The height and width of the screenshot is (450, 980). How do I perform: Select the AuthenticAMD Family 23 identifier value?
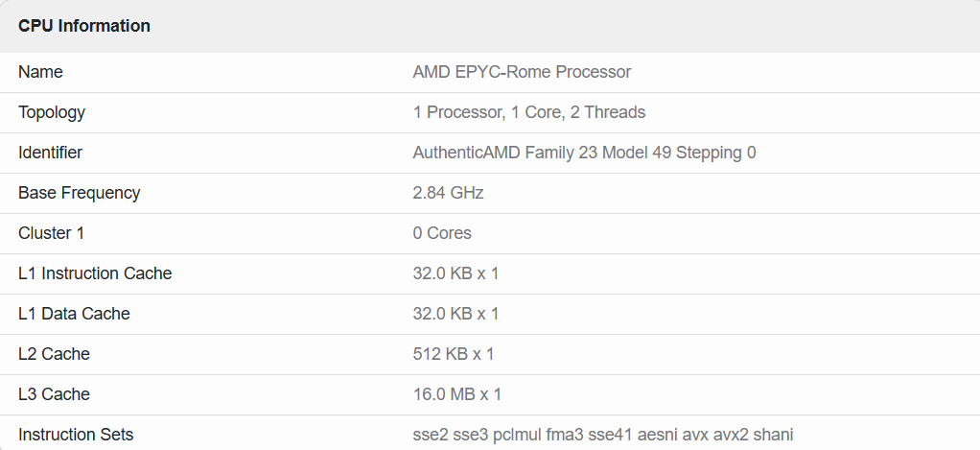tap(584, 153)
